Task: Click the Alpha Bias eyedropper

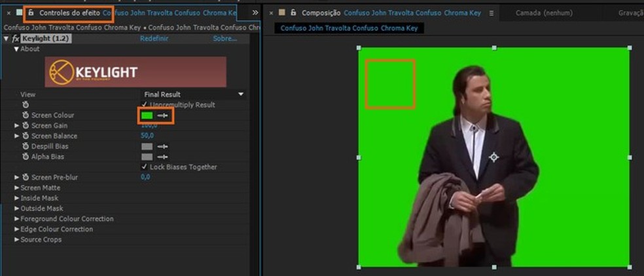Action: click(163, 157)
